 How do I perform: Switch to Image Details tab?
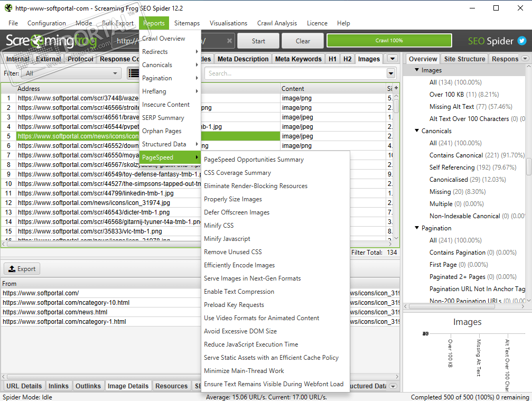[128, 386]
